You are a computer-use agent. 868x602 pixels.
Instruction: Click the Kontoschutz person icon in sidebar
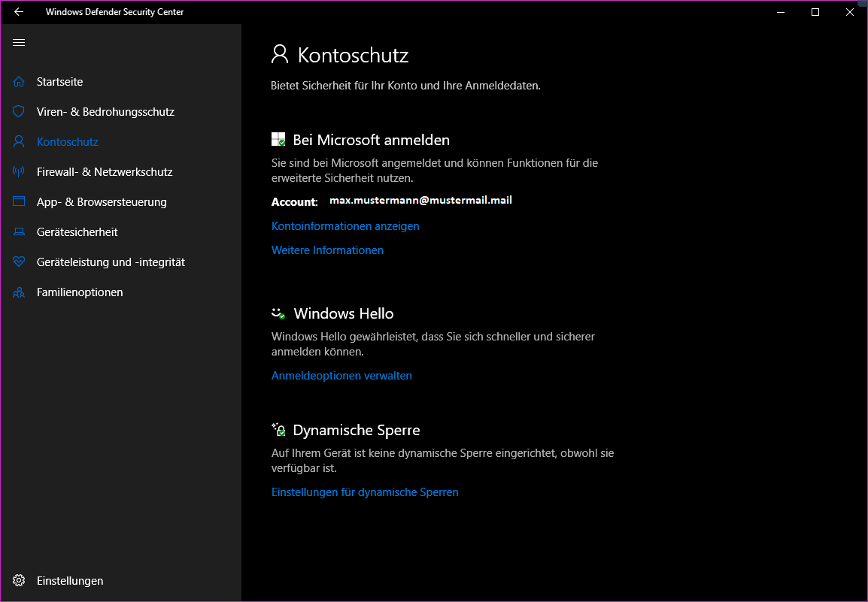pos(19,141)
